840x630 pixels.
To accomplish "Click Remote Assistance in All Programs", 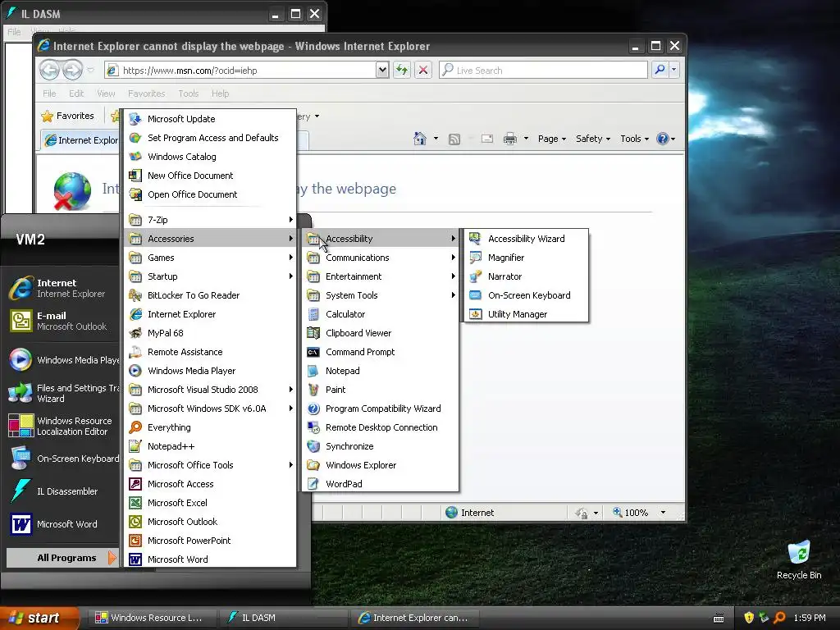I will [x=210, y=352].
